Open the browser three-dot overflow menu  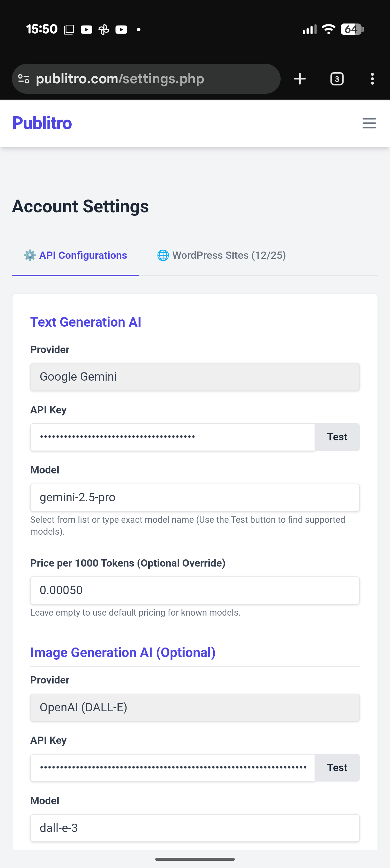point(372,79)
